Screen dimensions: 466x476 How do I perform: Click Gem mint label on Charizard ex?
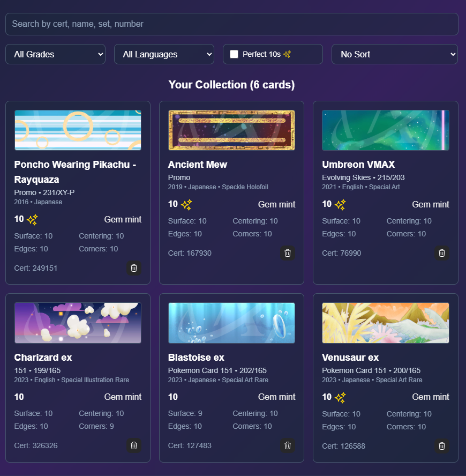click(123, 397)
